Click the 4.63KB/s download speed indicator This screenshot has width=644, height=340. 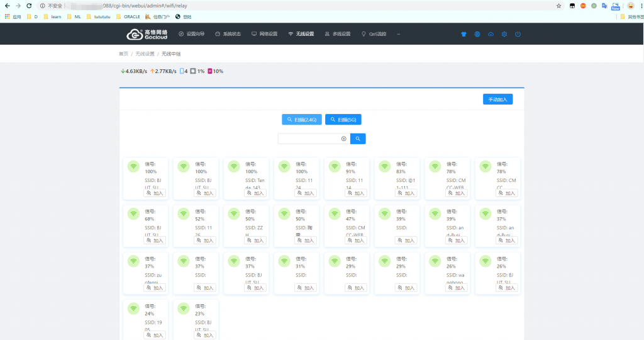tap(134, 71)
